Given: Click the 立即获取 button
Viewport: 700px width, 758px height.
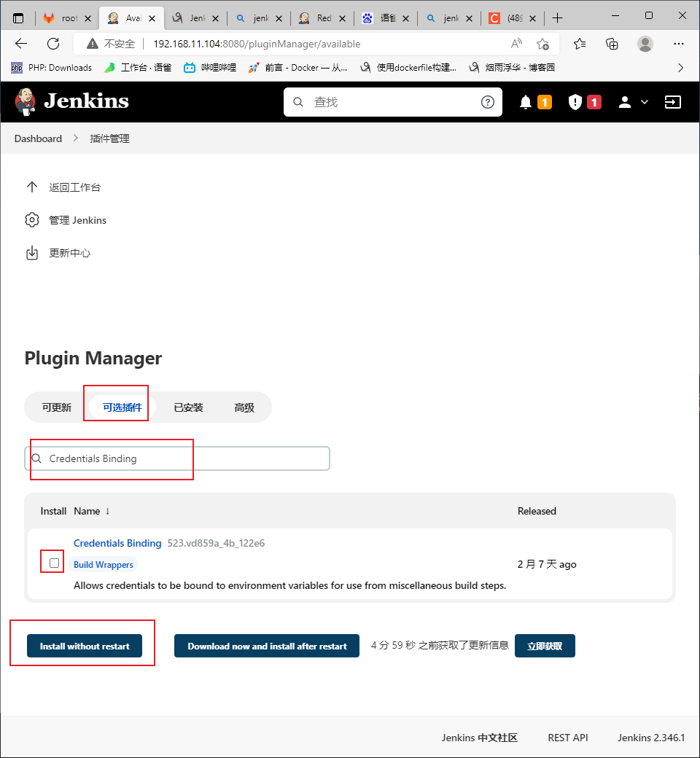Looking at the screenshot, I should click(545, 646).
